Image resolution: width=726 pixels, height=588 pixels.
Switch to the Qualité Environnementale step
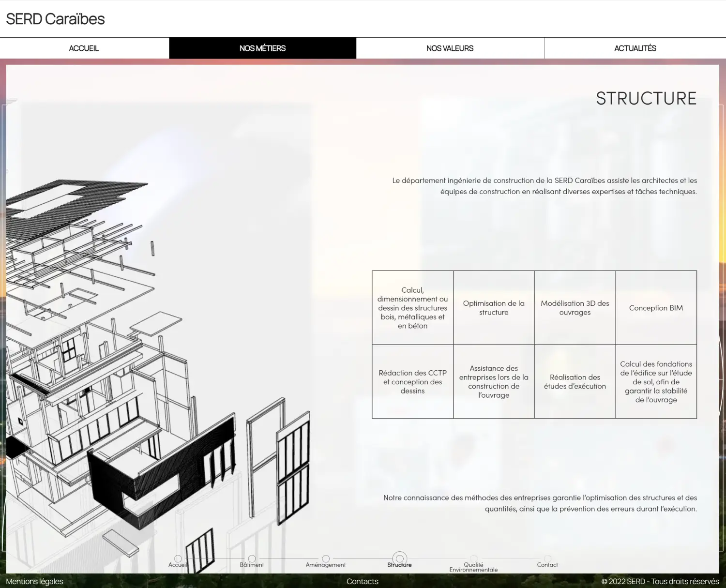point(473,558)
